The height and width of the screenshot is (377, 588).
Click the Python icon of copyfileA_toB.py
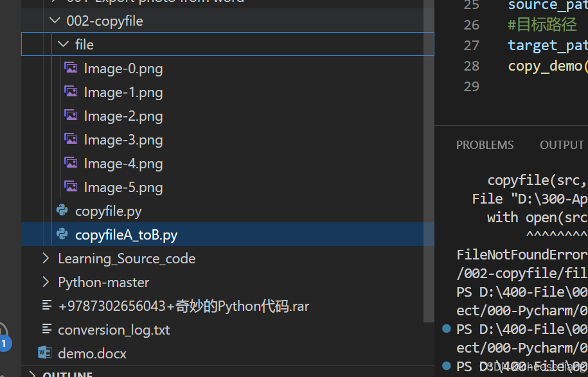(62, 234)
